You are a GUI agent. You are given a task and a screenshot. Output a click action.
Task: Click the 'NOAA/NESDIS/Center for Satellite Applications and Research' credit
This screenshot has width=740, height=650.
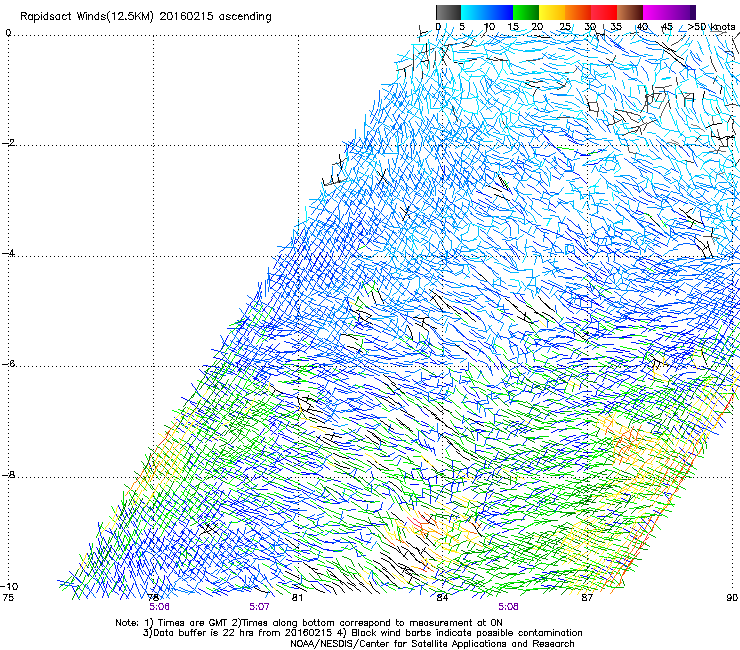click(432, 644)
